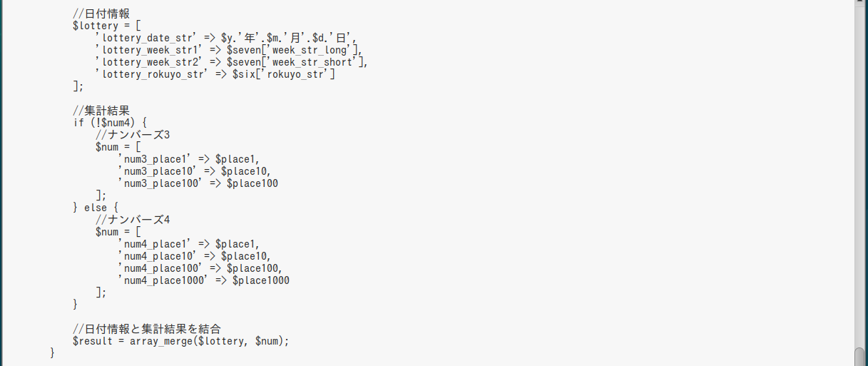Click the vertical scrollbar thumb

click(x=861, y=356)
